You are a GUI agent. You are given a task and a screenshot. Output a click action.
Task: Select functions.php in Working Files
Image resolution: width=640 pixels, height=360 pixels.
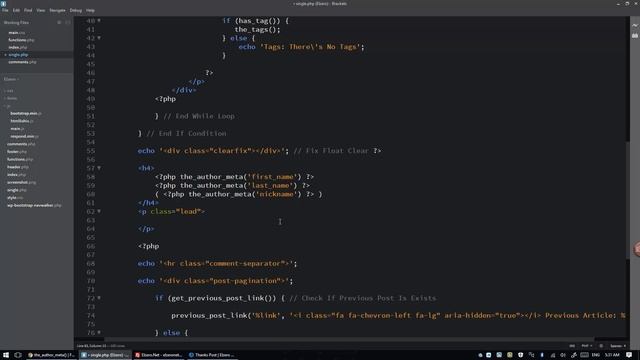click(x=21, y=40)
